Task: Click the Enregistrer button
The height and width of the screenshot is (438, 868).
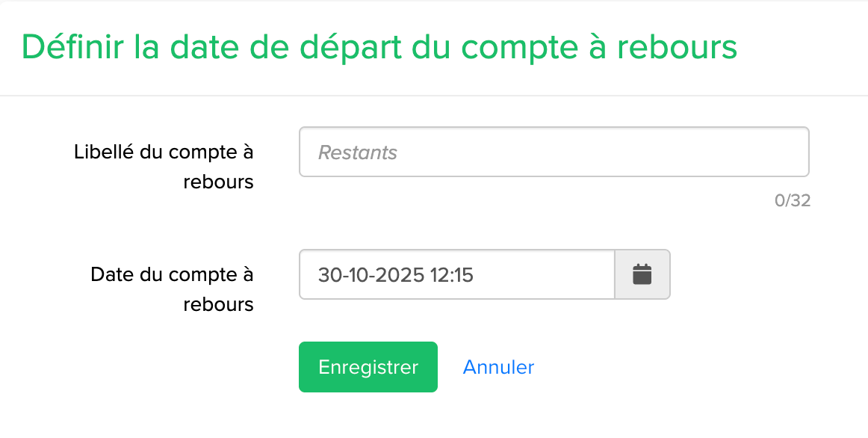Action: 368,367
